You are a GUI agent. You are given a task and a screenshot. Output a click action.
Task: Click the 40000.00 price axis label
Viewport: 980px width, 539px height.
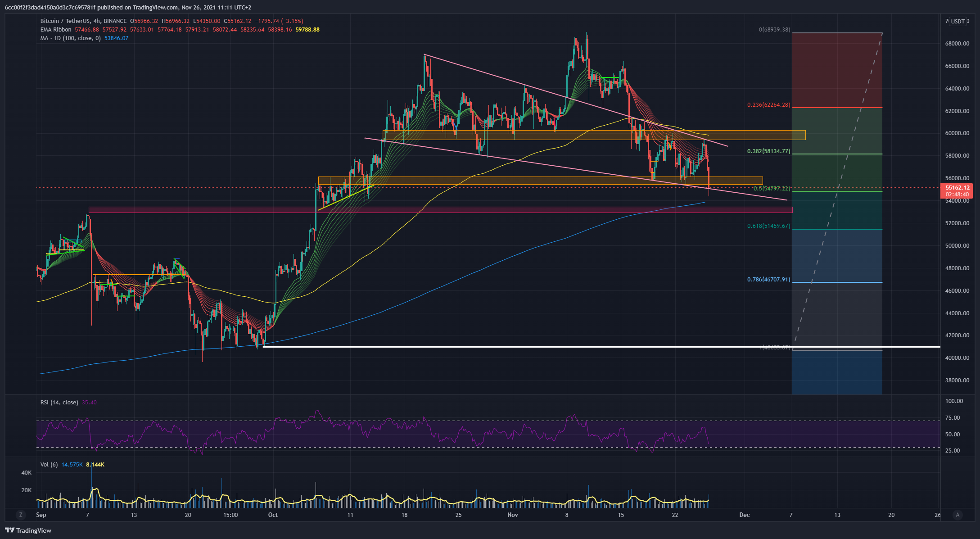coord(957,358)
